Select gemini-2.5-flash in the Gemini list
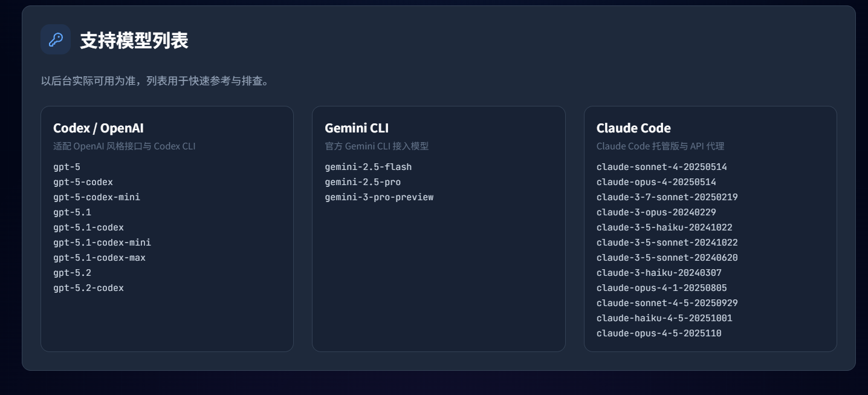This screenshot has width=868, height=395. [368, 167]
